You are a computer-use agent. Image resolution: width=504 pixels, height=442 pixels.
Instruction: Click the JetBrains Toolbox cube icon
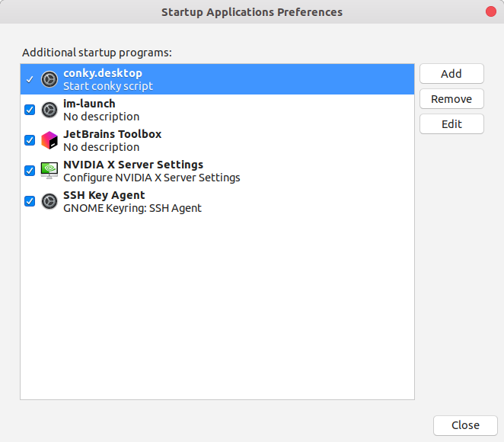click(49, 140)
